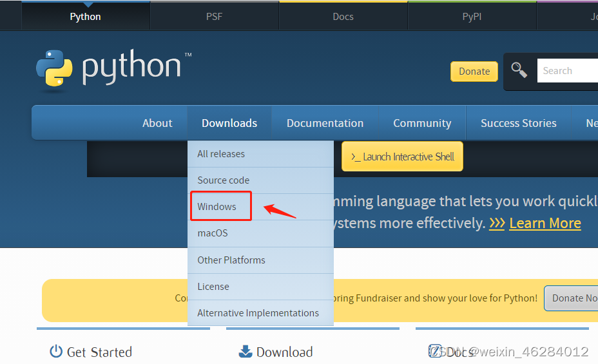Open the PyPI tab
Viewport: 598px width, 364px height.
coord(472,16)
